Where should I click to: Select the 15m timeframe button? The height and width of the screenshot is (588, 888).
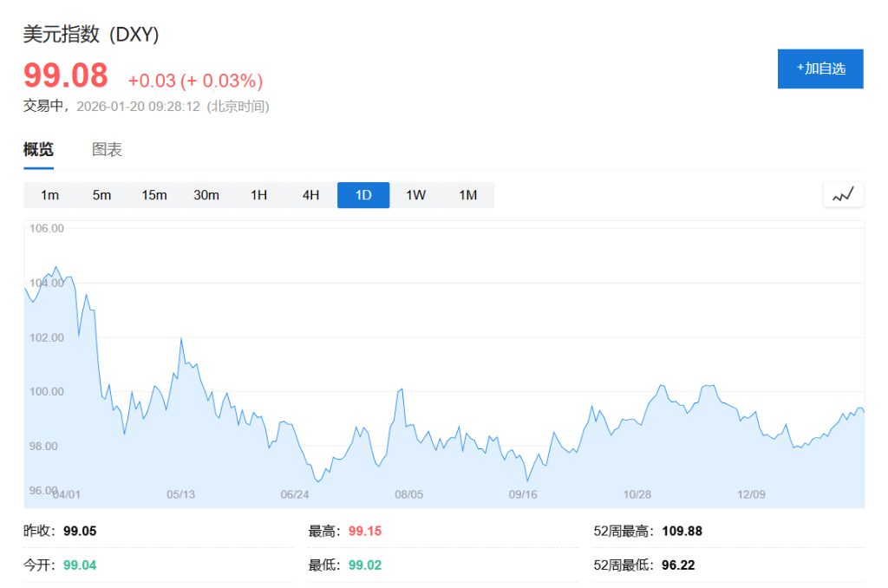point(153,194)
